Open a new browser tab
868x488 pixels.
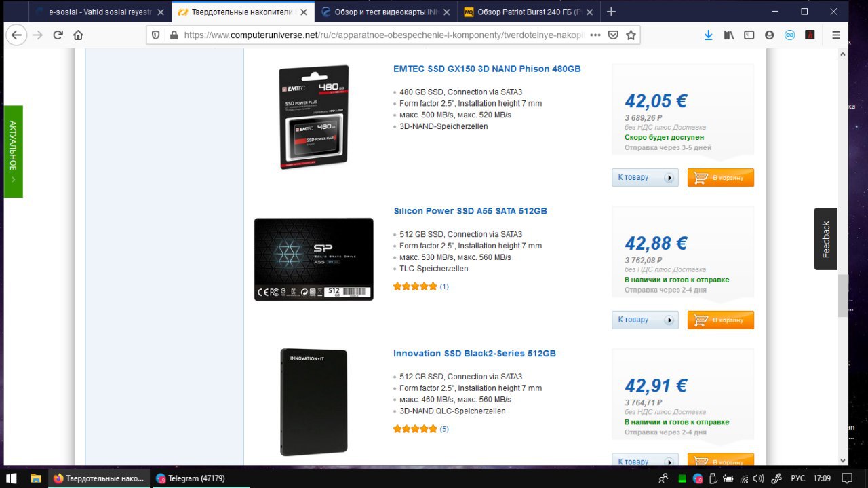(611, 12)
